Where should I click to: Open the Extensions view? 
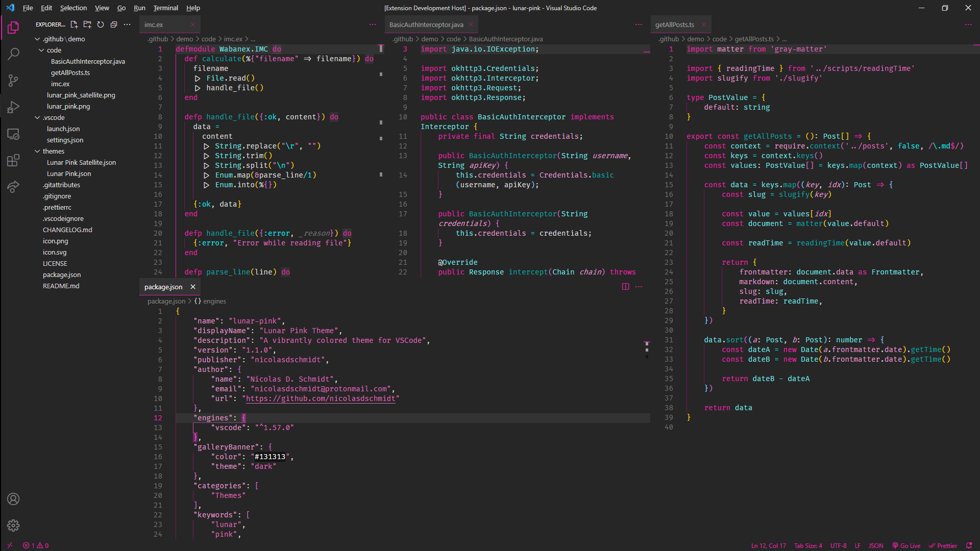coord(13,160)
